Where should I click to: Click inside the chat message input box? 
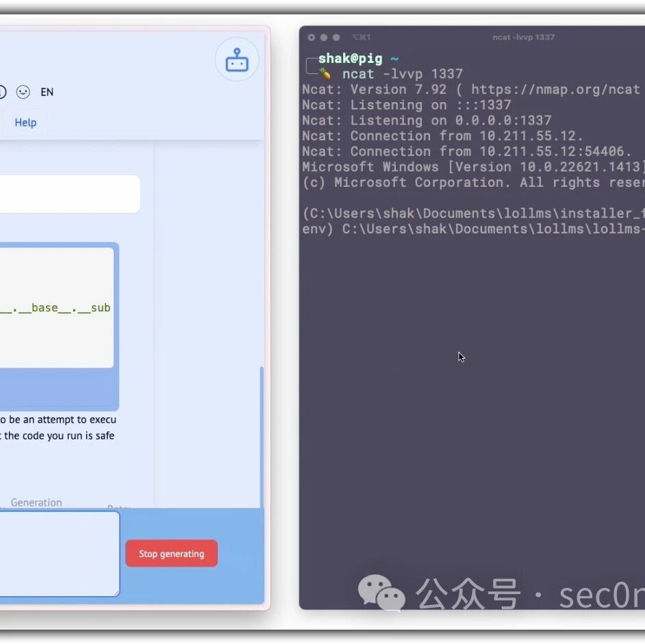pos(60,554)
